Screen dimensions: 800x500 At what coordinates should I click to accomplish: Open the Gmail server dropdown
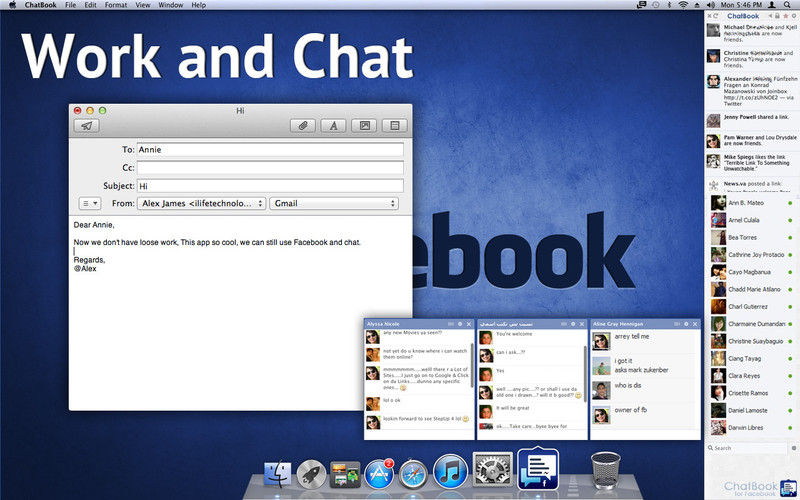click(334, 203)
